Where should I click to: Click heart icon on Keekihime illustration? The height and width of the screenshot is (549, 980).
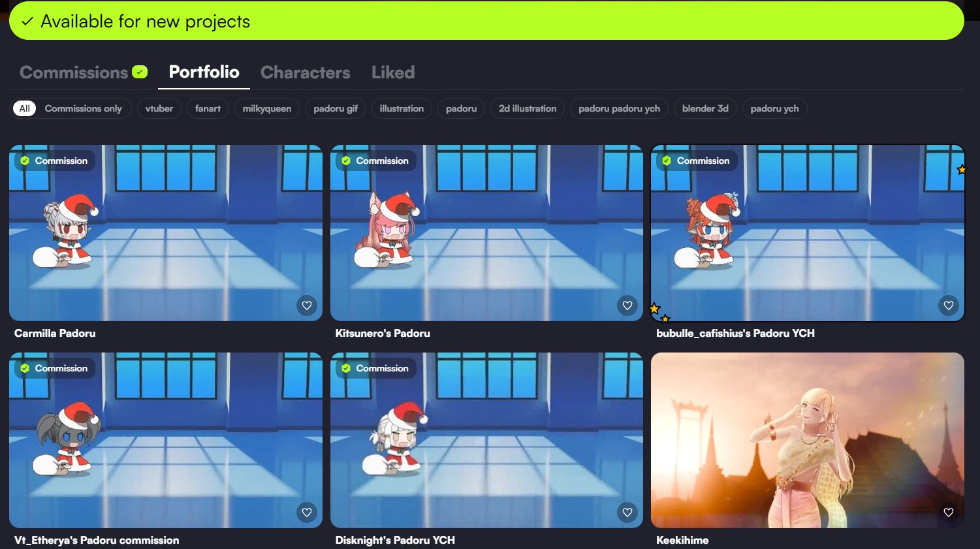tap(948, 512)
